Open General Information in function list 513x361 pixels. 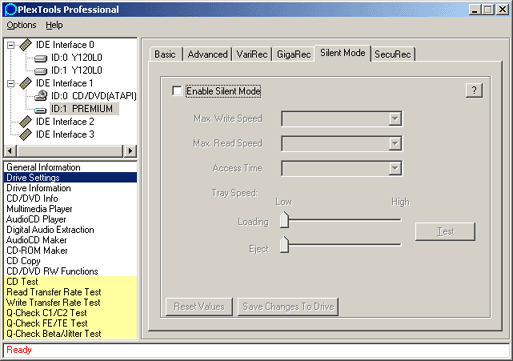[x=70, y=167]
